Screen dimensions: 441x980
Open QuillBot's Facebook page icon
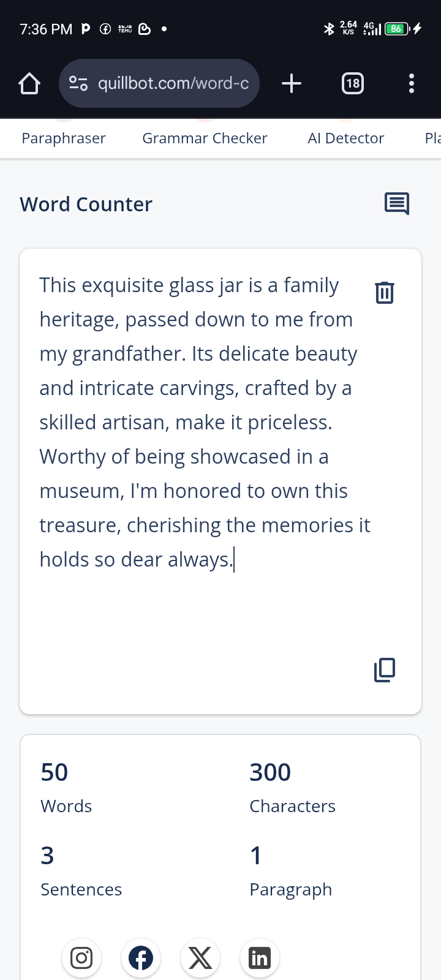(x=141, y=958)
